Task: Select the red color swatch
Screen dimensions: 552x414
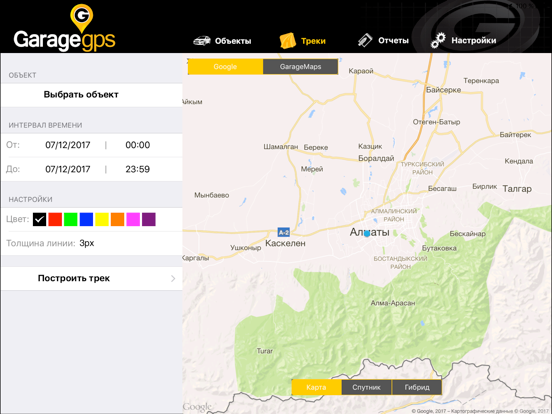Action: (x=55, y=219)
